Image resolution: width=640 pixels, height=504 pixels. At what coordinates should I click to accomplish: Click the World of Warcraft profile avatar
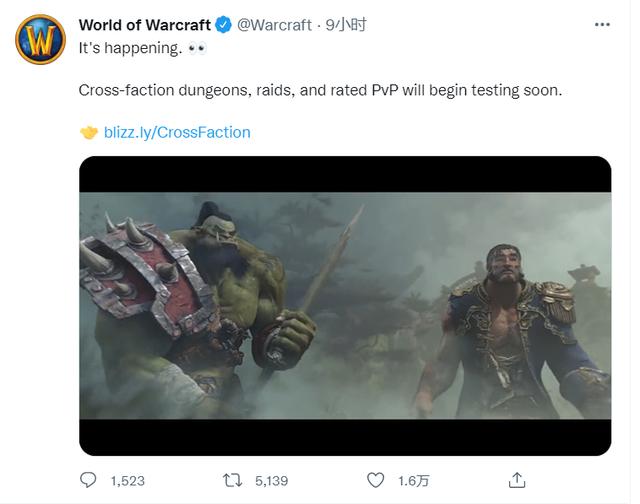click(x=39, y=39)
